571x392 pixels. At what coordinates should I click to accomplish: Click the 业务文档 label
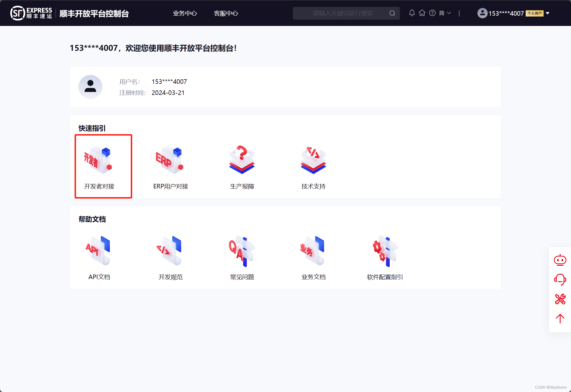point(313,277)
